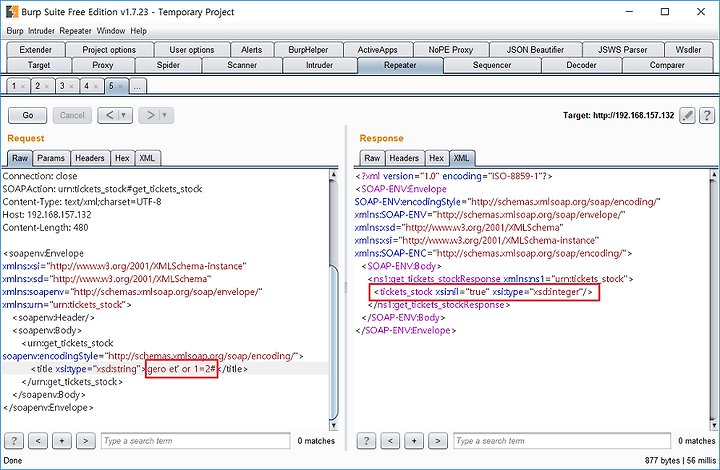Select the request Headers view tab
Image resolution: width=720 pixels, height=470 pixels.
coord(90,158)
